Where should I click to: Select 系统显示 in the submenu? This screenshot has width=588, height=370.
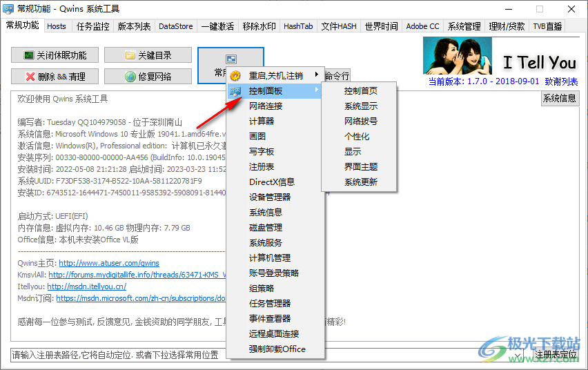coord(359,106)
